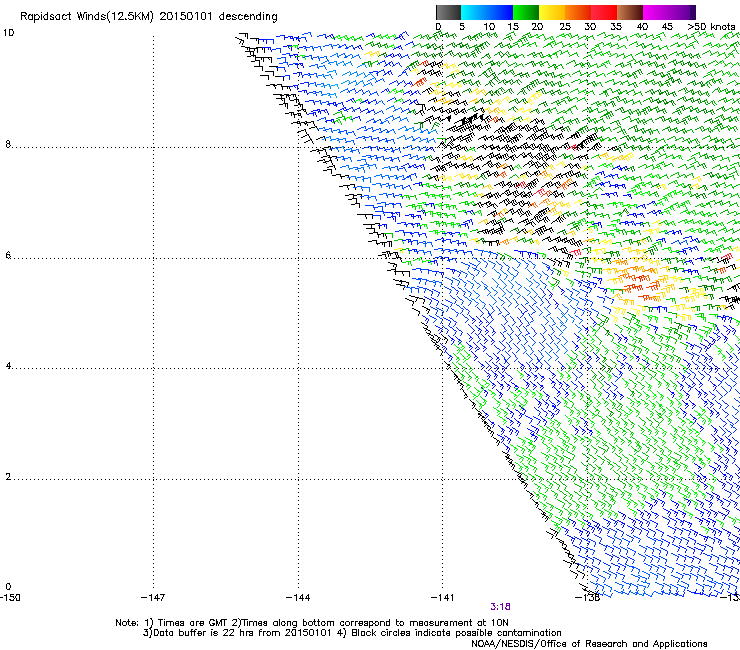The width and height of the screenshot is (740, 650).
Task: Click the longitude axis label '-147'
Action: coord(153,598)
